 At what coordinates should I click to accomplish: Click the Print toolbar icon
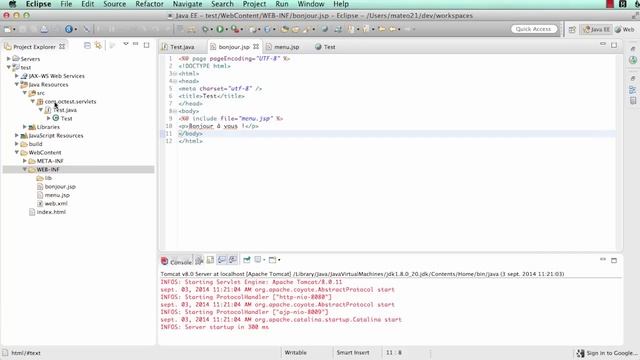click(44, 29)
